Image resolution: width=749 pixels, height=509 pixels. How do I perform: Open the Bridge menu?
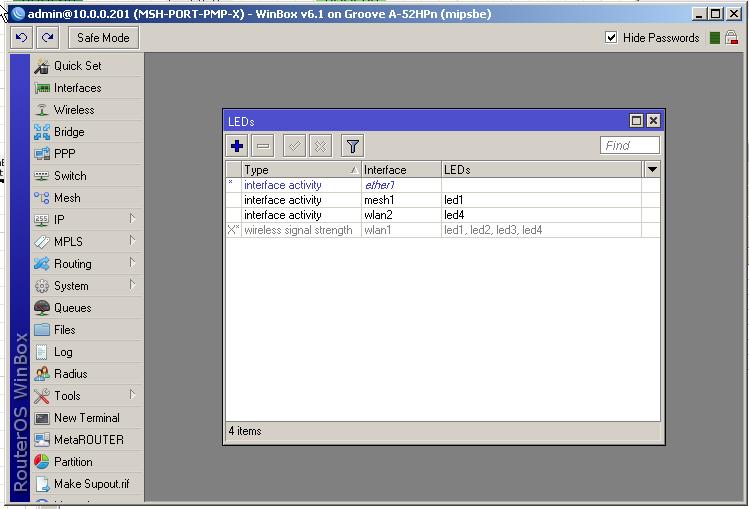pos(87,132)
